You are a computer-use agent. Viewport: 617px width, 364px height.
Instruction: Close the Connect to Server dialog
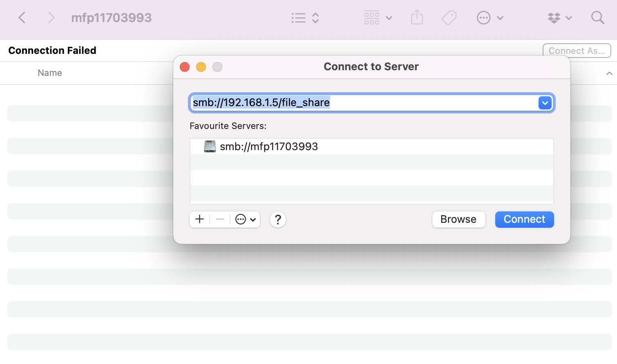(185, 67)
